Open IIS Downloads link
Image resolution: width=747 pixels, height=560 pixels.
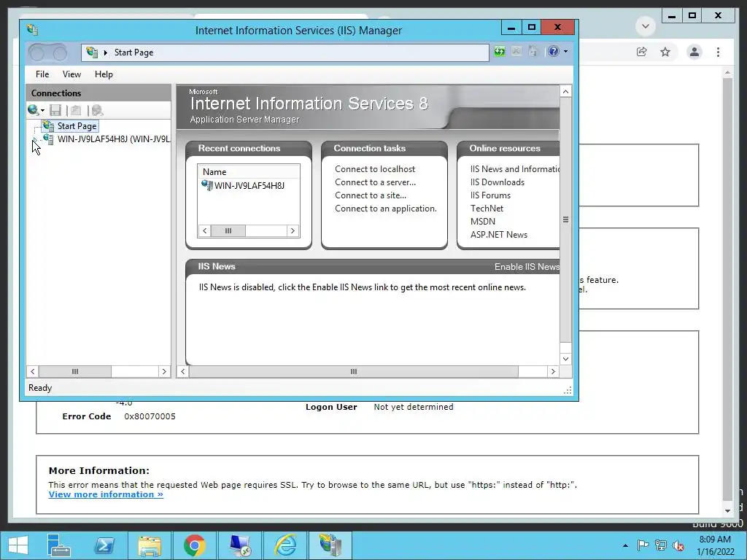tap(497, 182)
